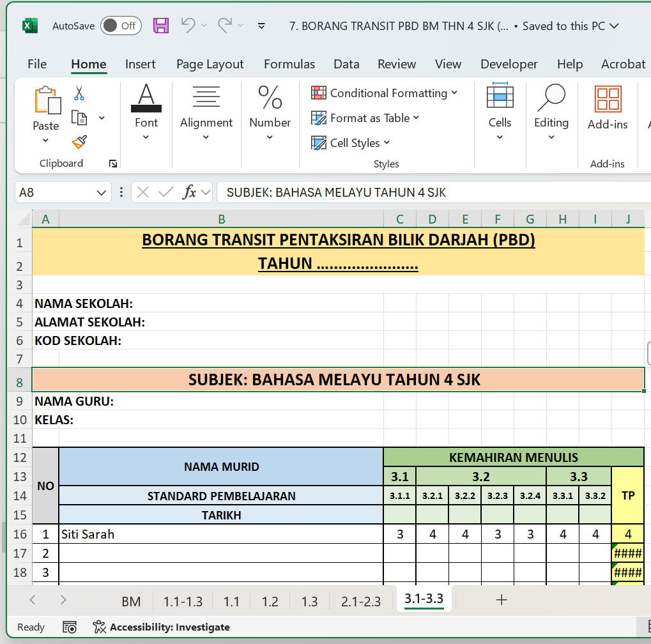Click the formula bar text field
Viewport: 651px width, 644px height.
pyautogui.click(x=434, y=192)
